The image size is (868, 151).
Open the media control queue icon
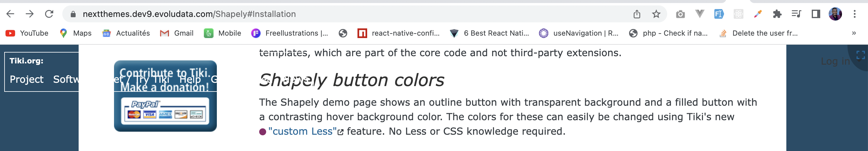tap(796, 14)
